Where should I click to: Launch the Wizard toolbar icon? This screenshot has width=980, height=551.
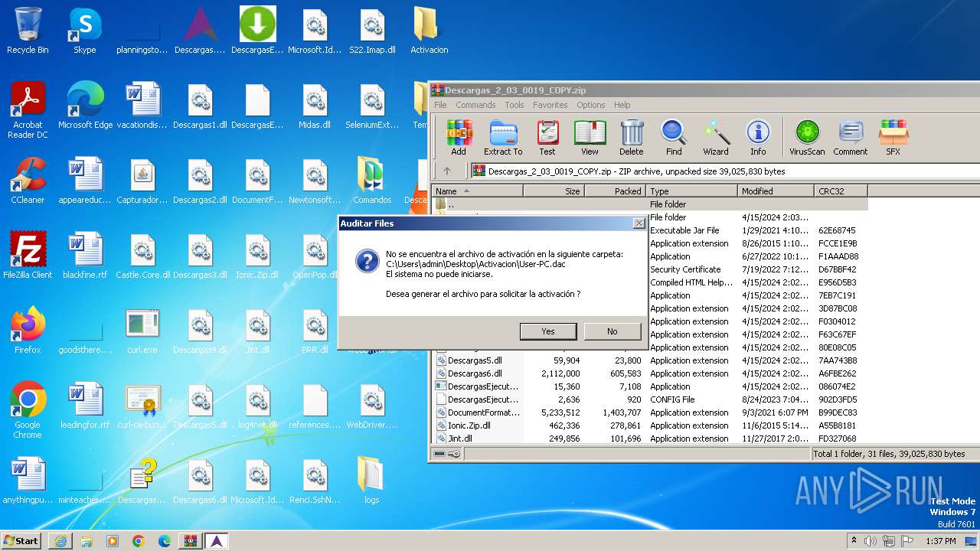pyautogui.click(x=716, y=138)
